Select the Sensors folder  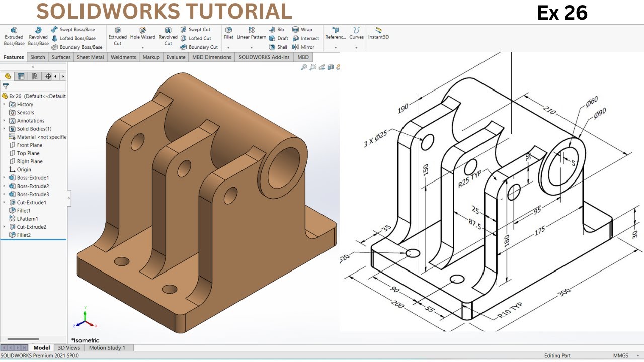[22, 113]
